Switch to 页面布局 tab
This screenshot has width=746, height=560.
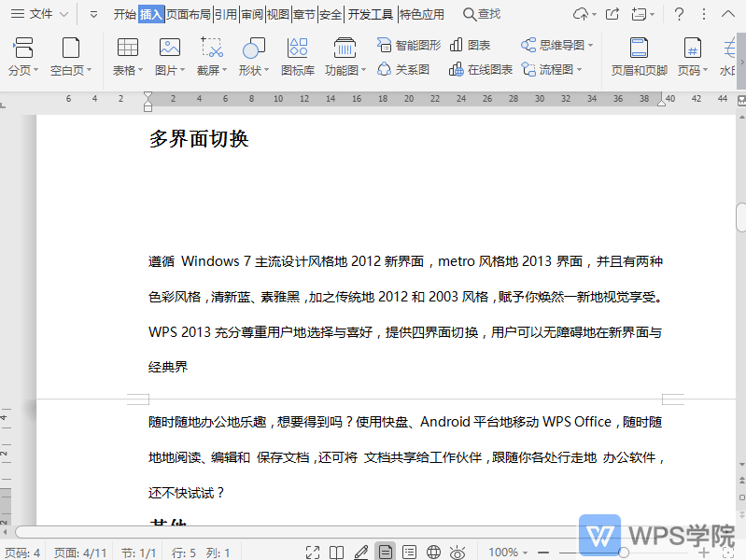point(189,15)
